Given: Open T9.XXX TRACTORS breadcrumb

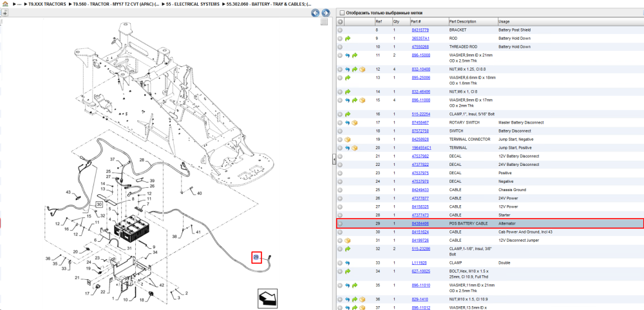Looking at the screenshot, I should [47, 4].
